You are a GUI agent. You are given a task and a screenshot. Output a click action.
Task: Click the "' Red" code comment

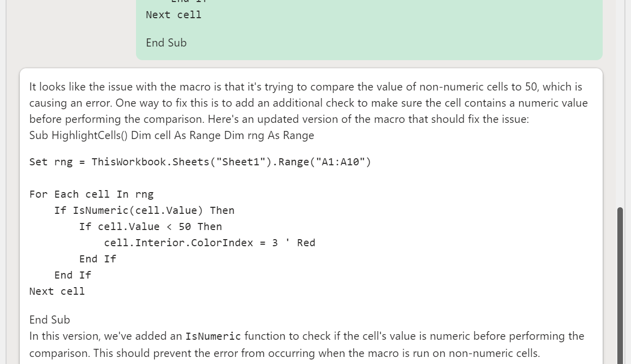tap(300, 243)
